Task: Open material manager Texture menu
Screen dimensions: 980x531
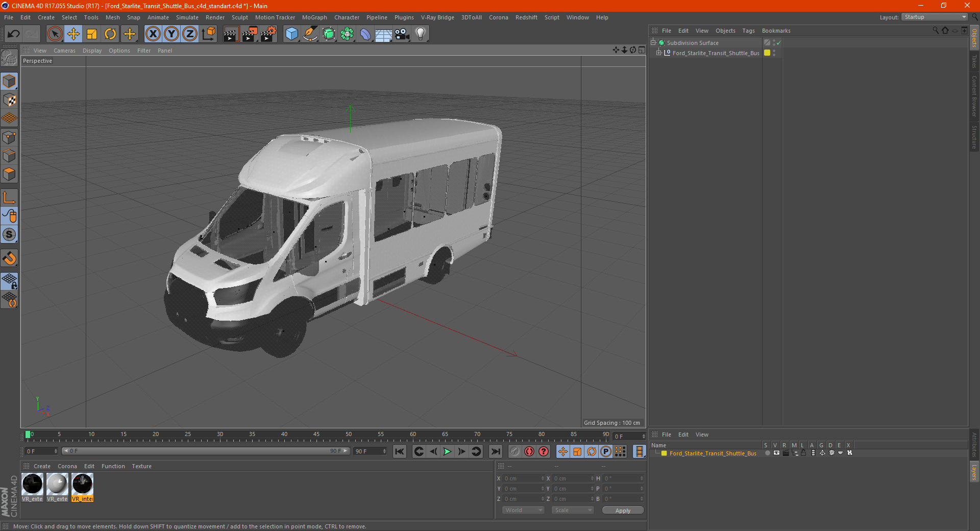Action: [x=141, y=466]
